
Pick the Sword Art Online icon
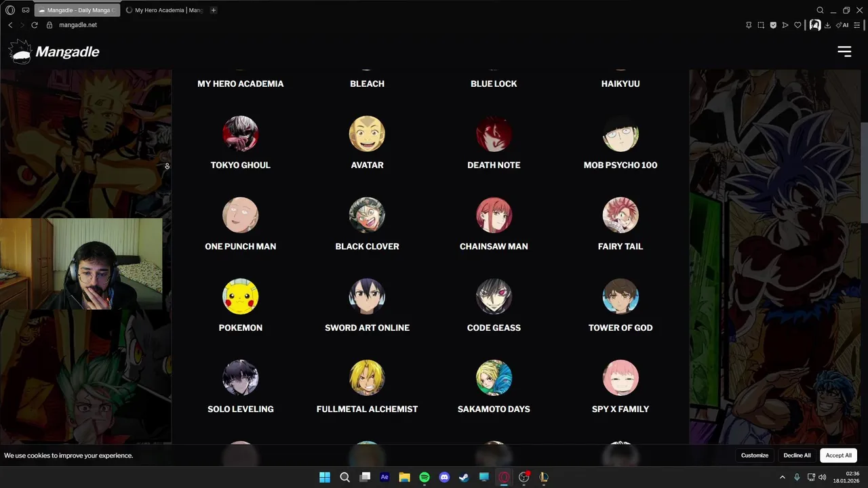click(367, 296)
